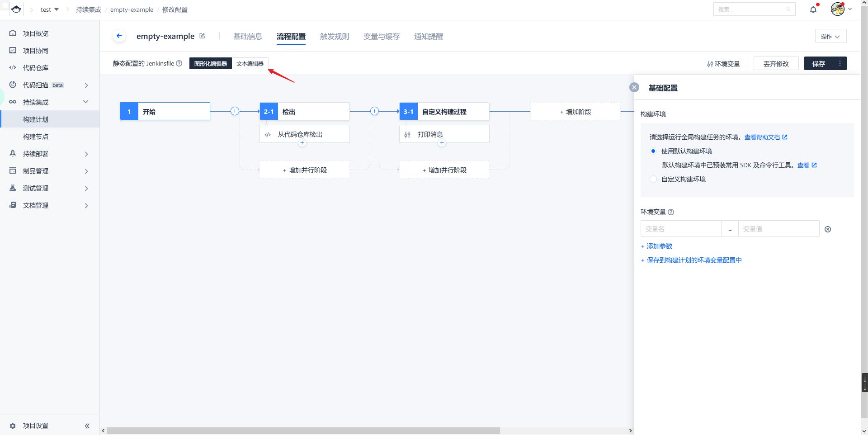Click the 环境变量 sliders icon in toolbar

click(709, 64)
